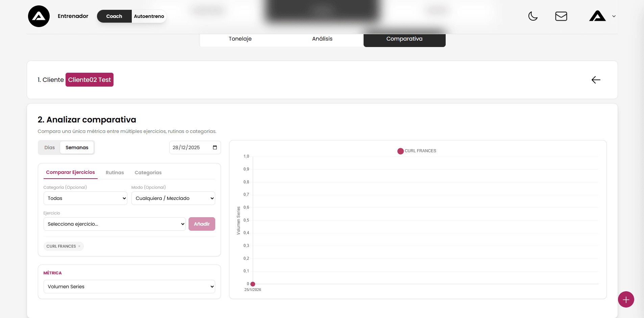Open the calendar picker icon
This screenshot has height=318, width=644.
(215, 147)
